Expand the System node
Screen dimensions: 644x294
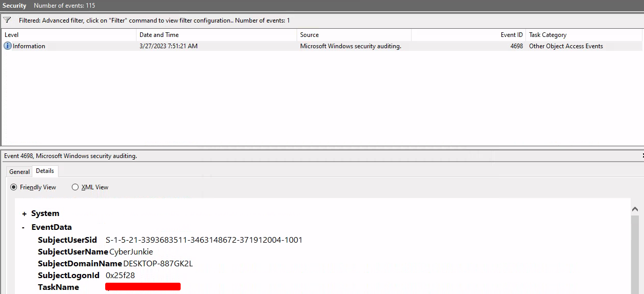pyautogui.click(x=24, y=214)
